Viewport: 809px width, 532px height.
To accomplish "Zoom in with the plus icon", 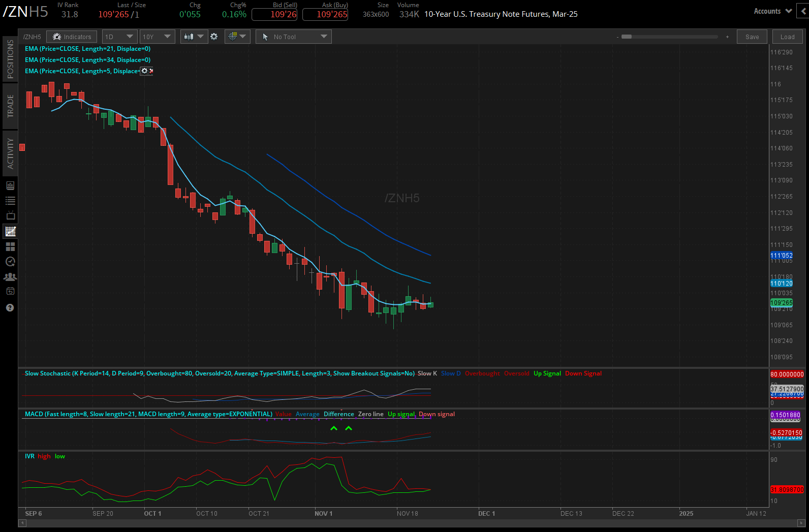I will (727, 37).
